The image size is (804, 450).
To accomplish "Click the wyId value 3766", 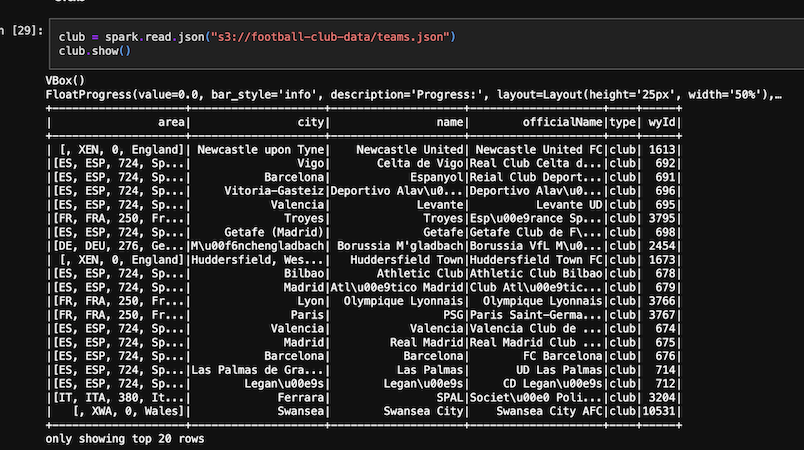I will click(662, 301).
